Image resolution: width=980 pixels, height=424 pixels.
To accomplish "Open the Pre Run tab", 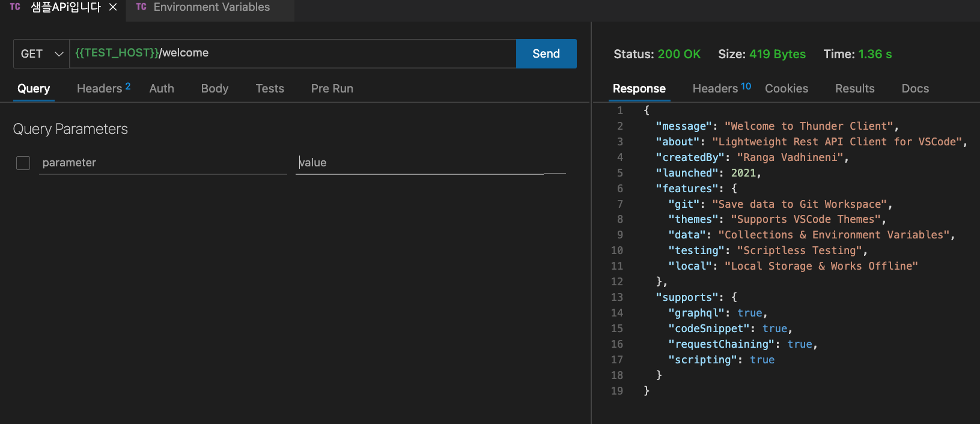I will click(x=332, y=89).
